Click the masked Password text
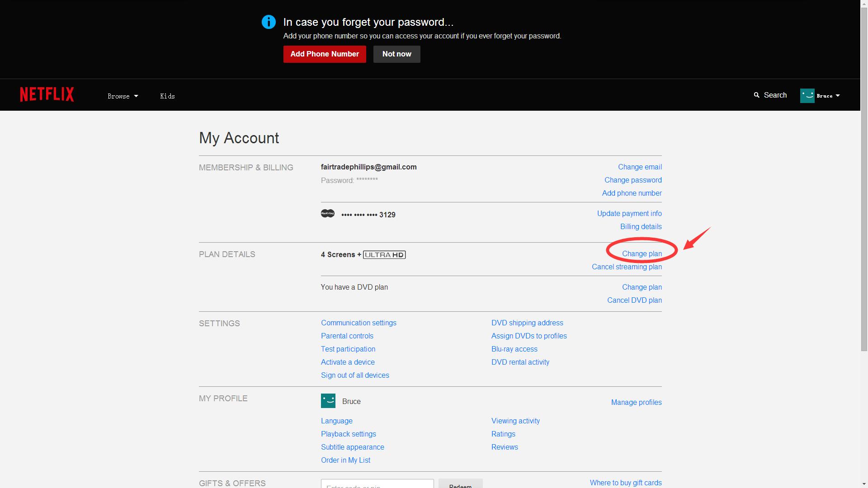868x488 pixels. tap(349, 180)
